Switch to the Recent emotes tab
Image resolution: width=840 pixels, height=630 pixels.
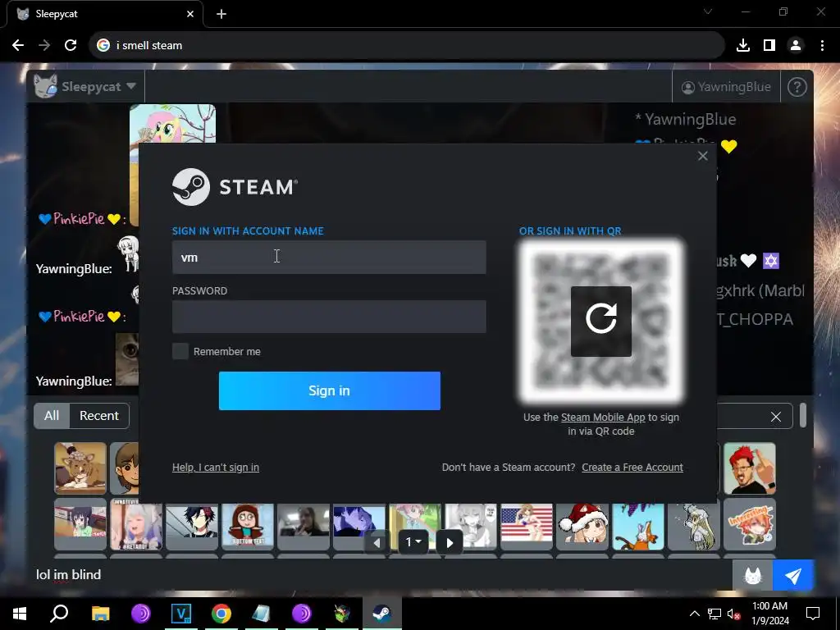point(99,416)
